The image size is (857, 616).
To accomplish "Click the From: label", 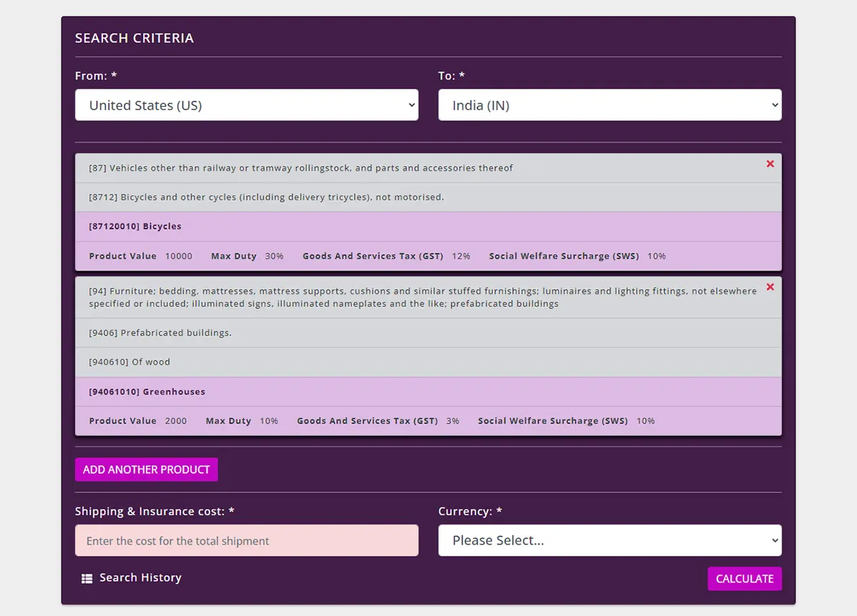I will [96, 76].
